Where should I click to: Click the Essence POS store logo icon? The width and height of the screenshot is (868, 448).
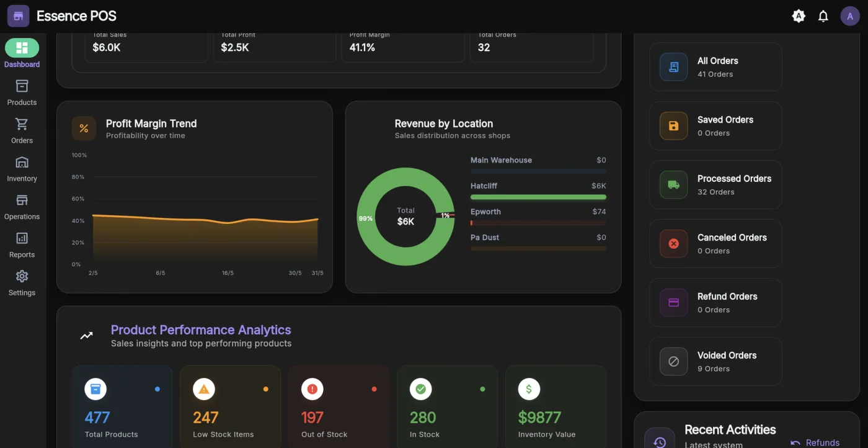(x=19, y=16)
